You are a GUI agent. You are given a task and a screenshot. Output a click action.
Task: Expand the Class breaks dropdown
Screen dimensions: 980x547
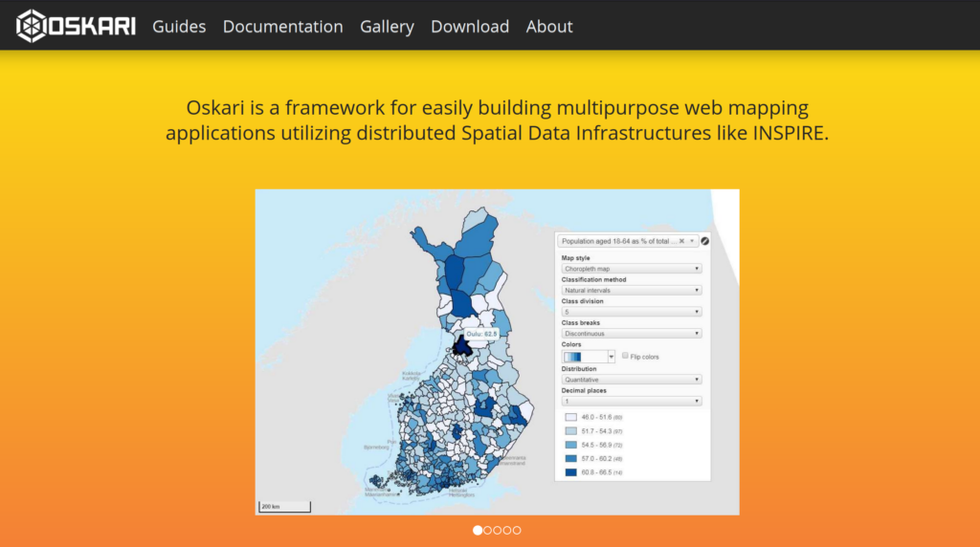632,334
